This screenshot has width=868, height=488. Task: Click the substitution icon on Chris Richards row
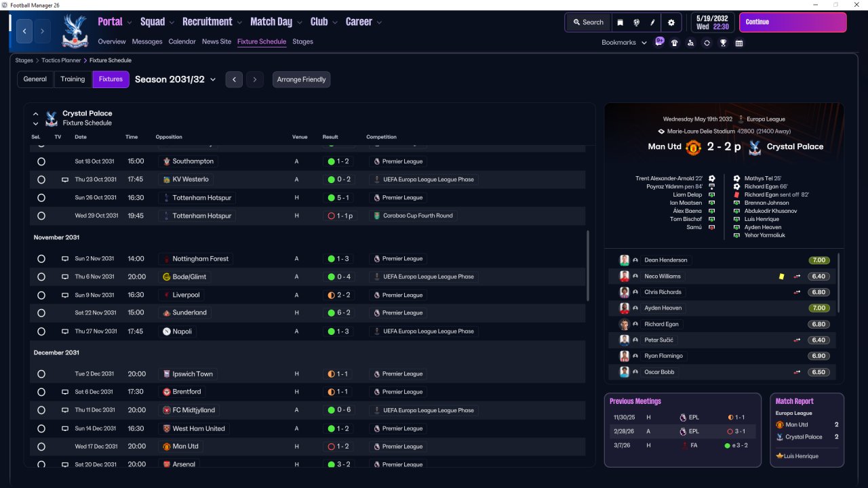pyautogui.click(x=797, y=292)
